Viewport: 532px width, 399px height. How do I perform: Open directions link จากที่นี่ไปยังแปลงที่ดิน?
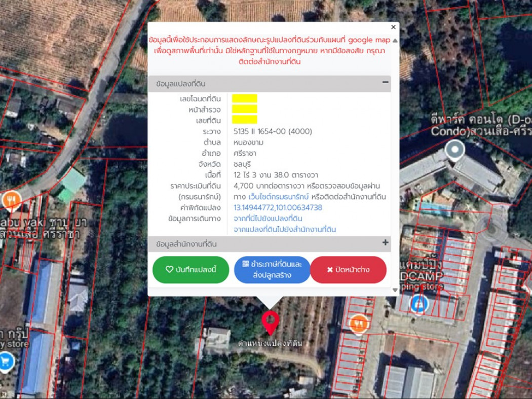click(x=268, y=219)
